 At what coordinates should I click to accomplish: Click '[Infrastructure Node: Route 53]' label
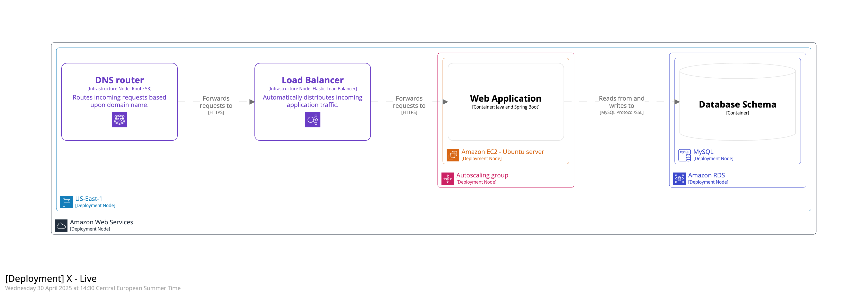(x=119, y=89)
